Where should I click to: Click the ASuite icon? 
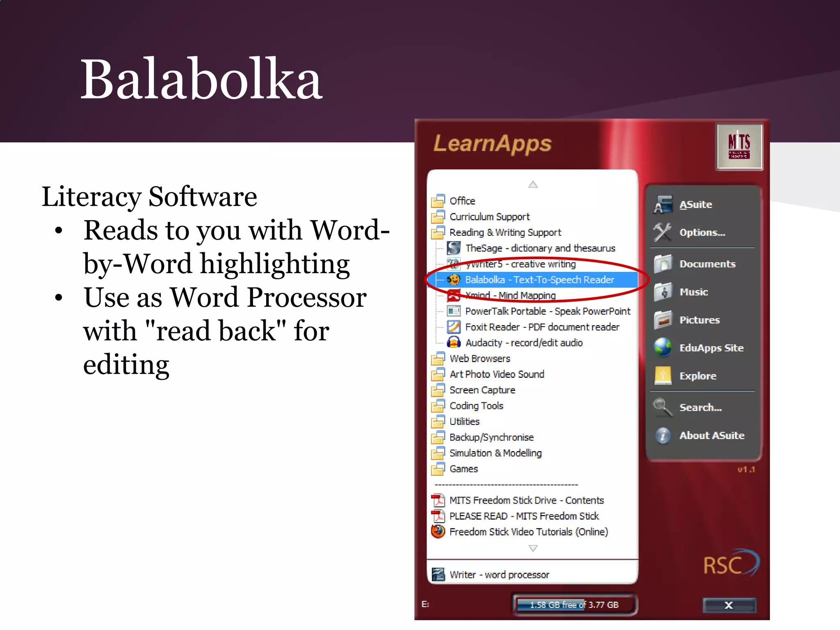point(663,205)
